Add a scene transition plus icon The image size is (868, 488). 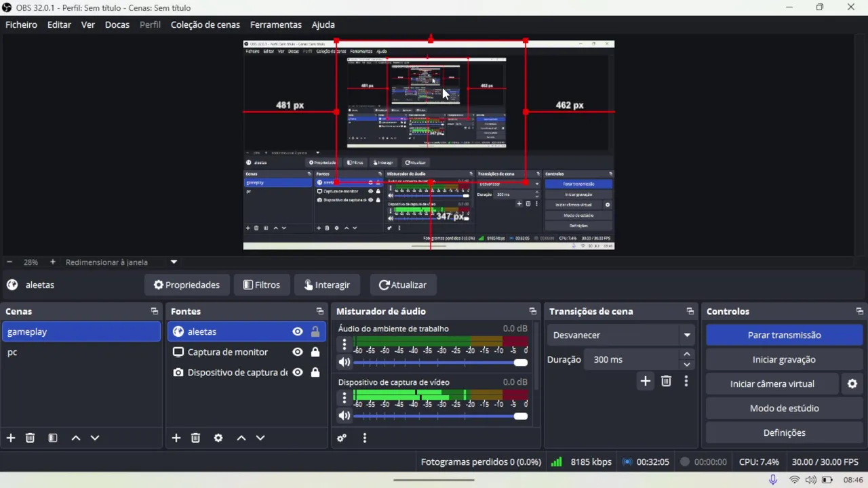pos(646,382)
